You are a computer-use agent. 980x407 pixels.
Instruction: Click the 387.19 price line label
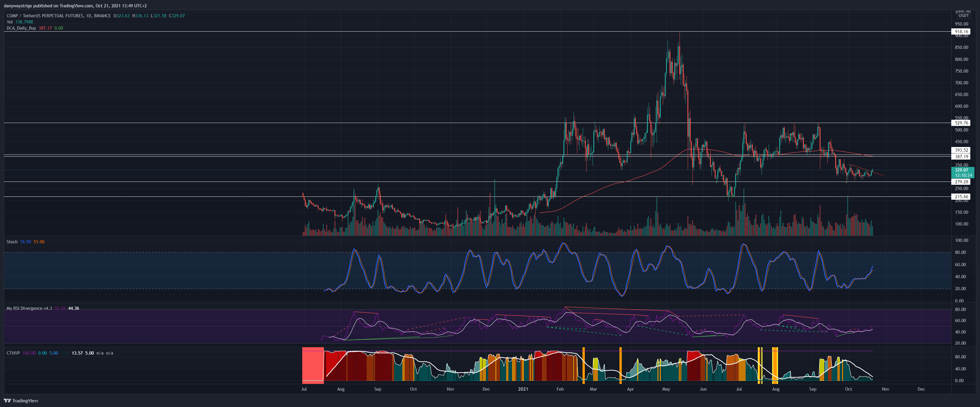961,156
